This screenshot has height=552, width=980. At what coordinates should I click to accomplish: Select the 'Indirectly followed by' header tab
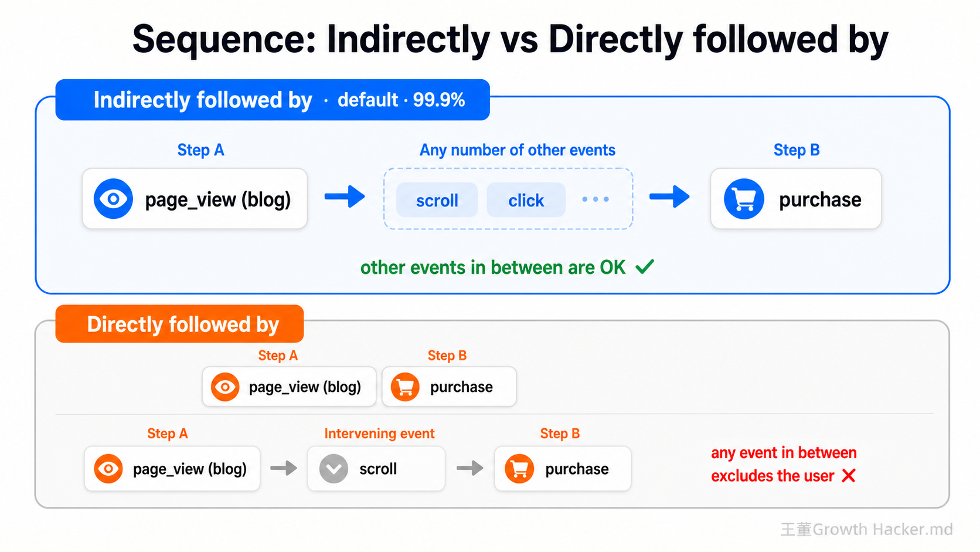[x=273, y=100]
